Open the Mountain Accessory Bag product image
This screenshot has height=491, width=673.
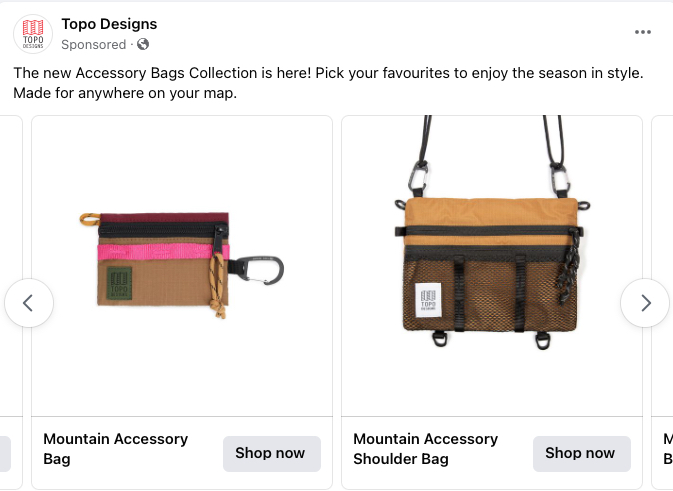pyautogui.click(x=182, y=266)
